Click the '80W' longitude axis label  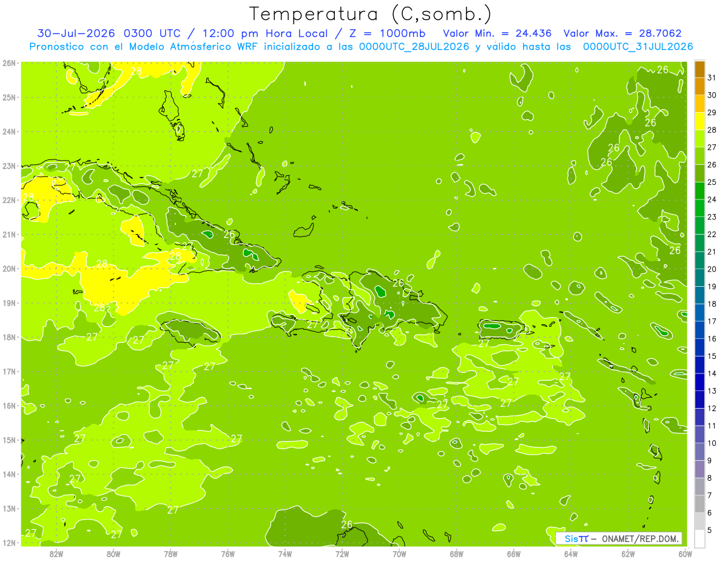click(113, 554)
